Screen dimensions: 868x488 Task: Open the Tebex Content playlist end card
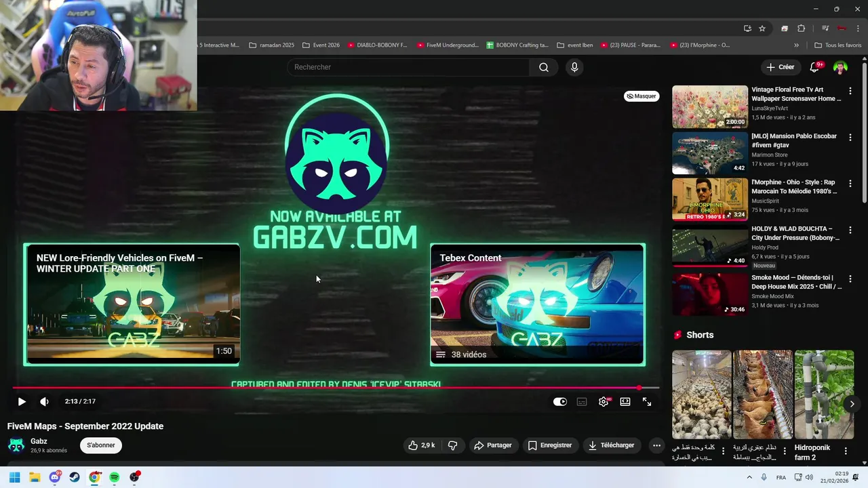pos(538,305)
